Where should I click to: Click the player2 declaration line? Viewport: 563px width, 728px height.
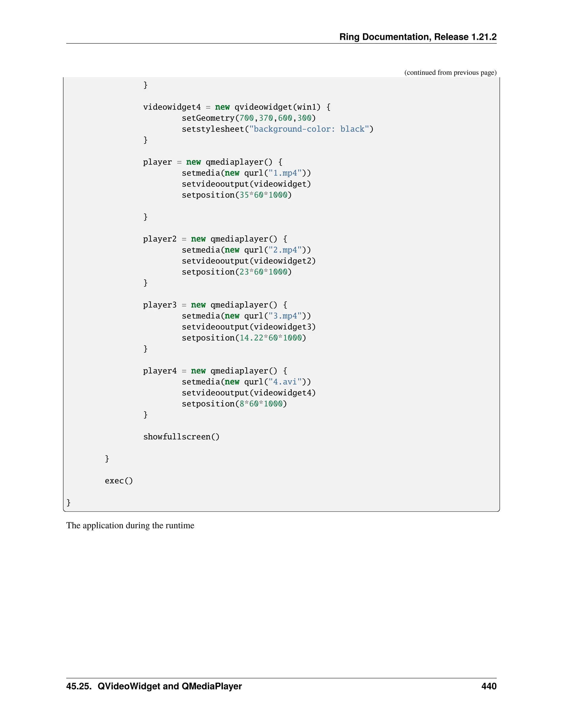215,239
